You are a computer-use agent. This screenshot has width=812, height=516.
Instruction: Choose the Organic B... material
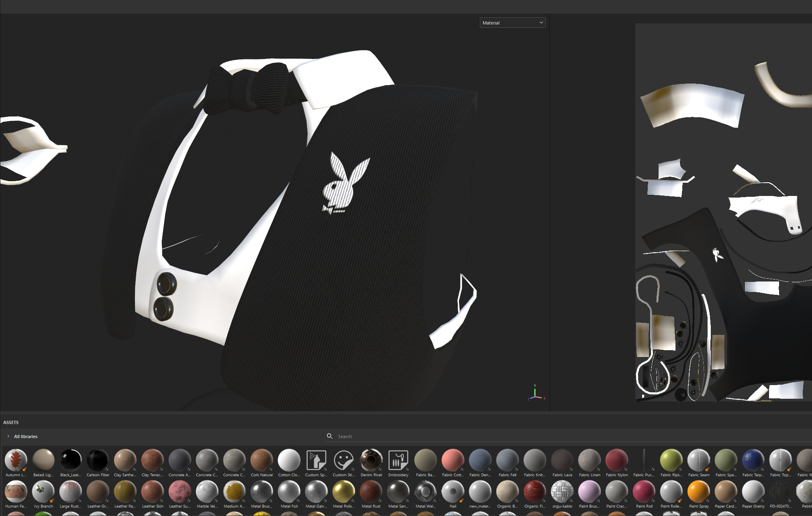pyautogui.click(x=507, y=491)
